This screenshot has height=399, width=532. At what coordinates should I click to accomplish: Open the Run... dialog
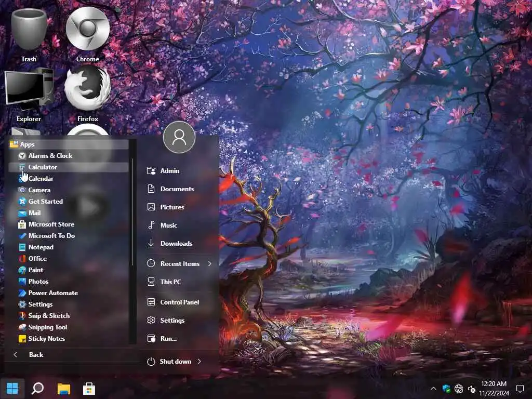click(x=179, y=339)
